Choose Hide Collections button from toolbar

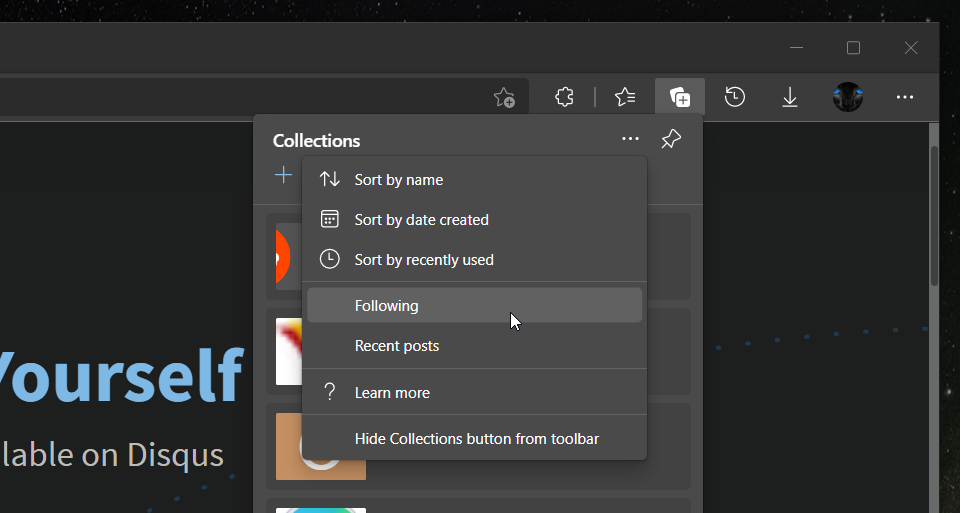click(476, 439)
